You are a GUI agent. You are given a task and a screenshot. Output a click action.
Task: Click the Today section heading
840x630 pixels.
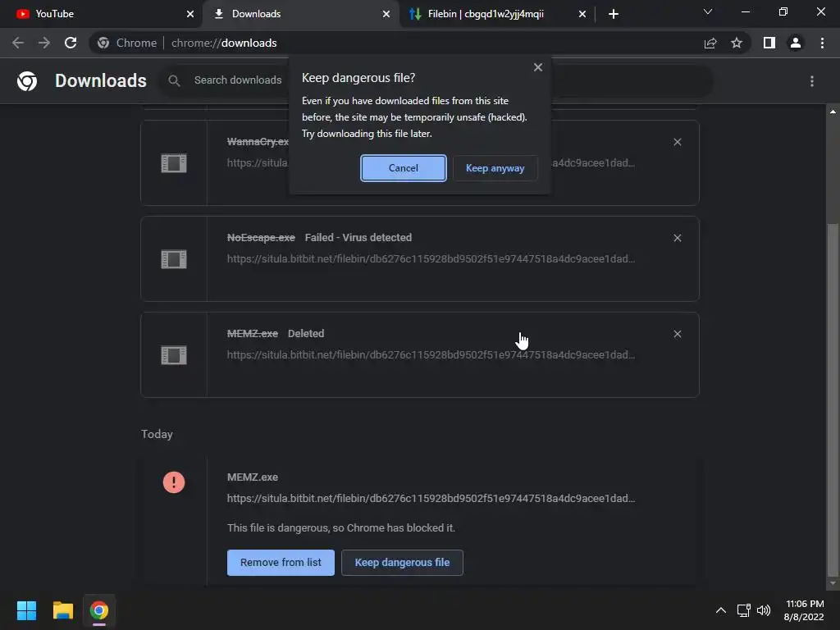coord(157,434)
